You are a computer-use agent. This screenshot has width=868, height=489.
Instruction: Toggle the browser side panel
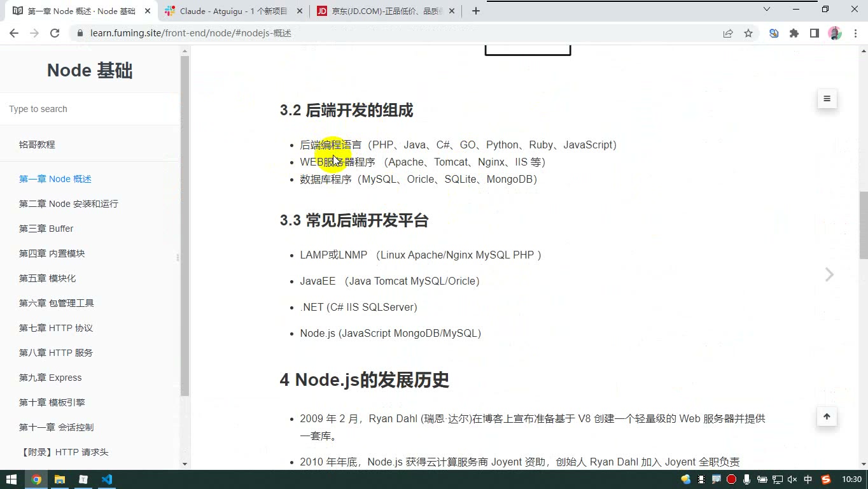click(x=815, y=33)
